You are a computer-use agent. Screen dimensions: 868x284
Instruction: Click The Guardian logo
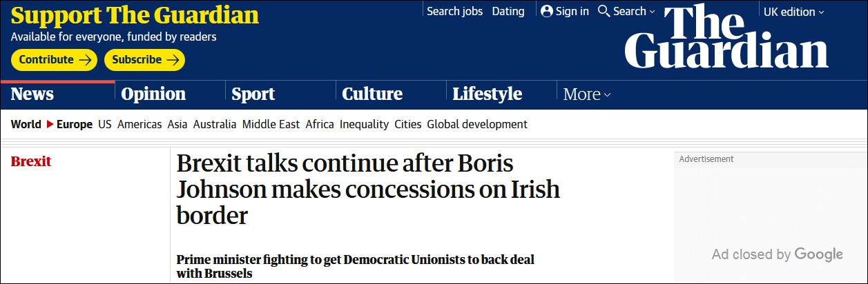(x=726, y=36)
